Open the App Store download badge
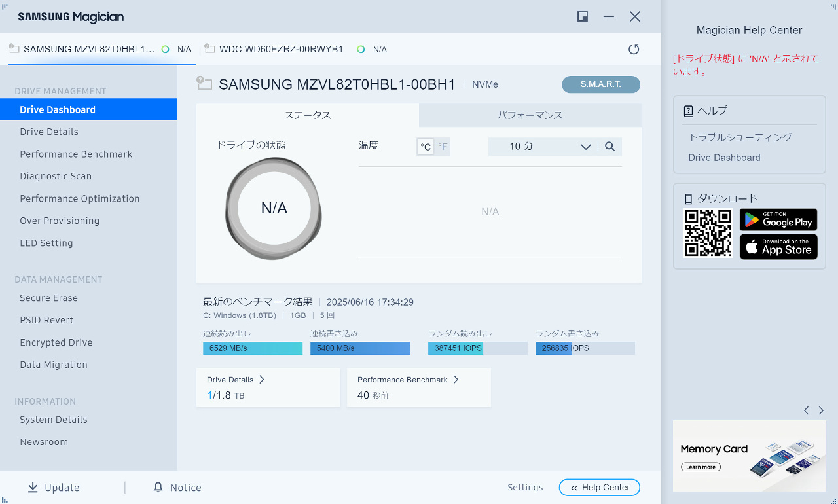 pyautogui.click(x=778, y=247)
